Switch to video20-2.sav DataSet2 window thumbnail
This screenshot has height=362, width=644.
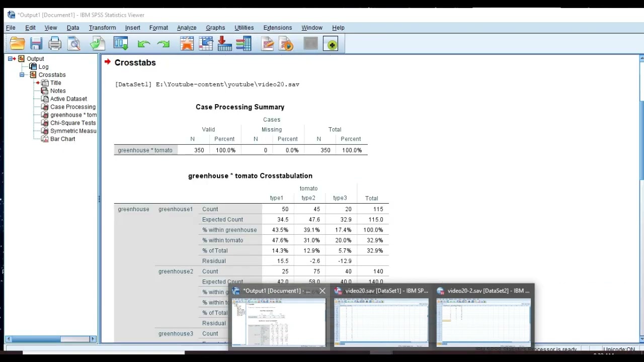coord(484,322)
